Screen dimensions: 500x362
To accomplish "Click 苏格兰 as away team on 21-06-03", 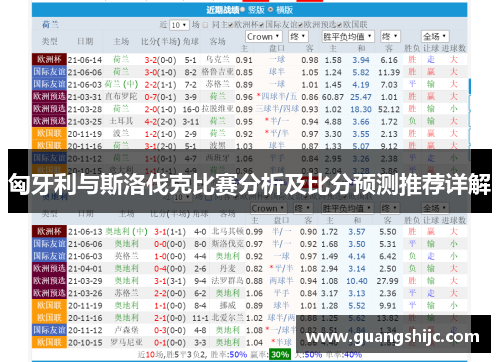I will point(218,84).
